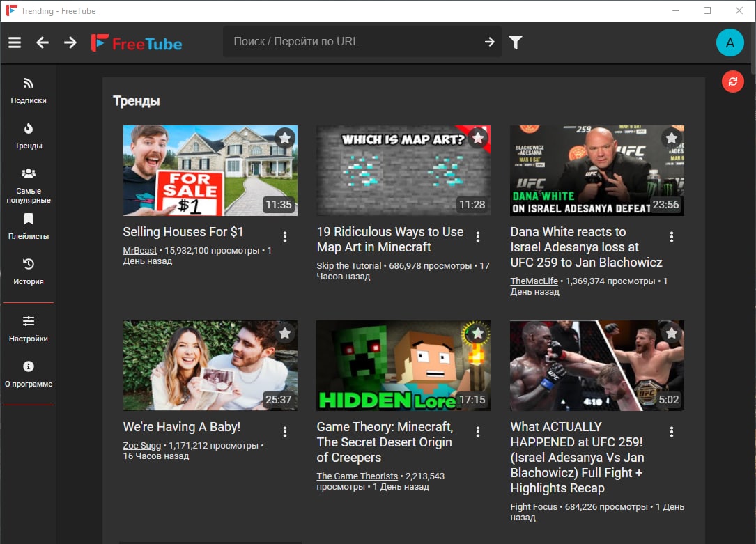Favorite the We're Having A Baby video
The image size is (756, 544).
click(285, 333)
